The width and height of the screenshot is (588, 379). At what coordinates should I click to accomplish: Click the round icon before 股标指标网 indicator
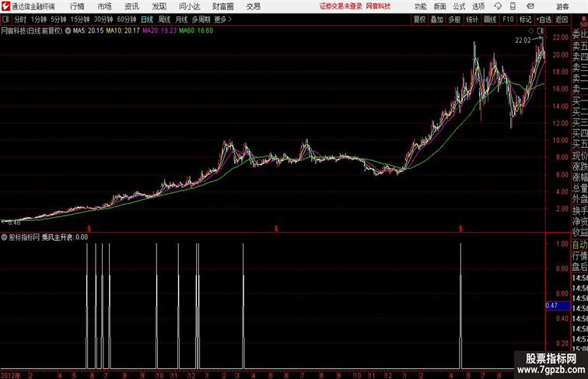[x=4, y=237]
